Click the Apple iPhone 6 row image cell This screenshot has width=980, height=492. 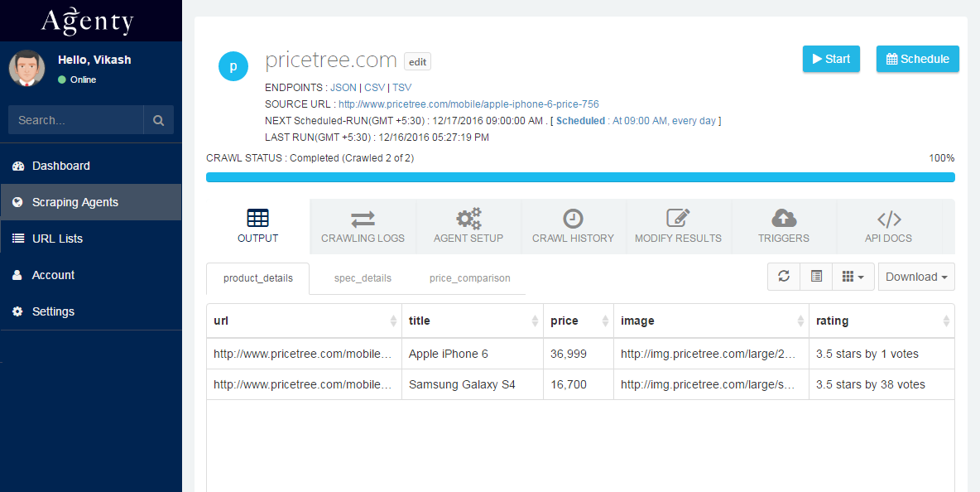pos(711,354)
